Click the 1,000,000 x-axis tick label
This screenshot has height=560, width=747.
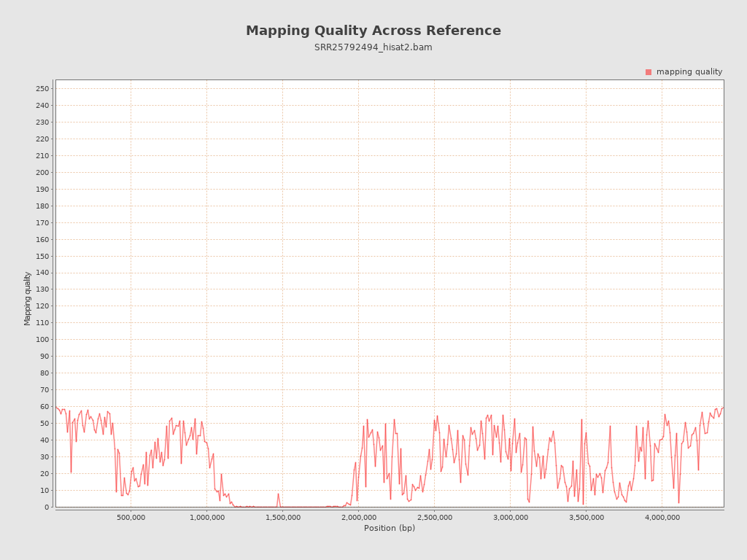(207, 518)
